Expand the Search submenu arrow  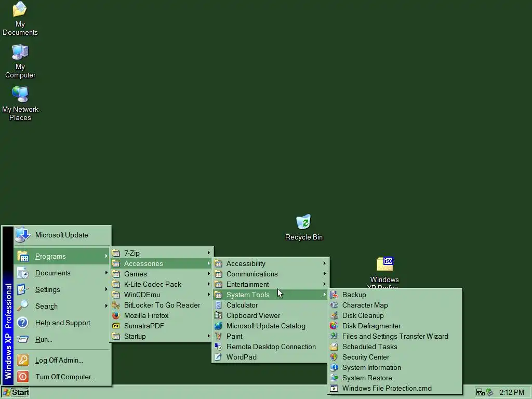[106, 305]
